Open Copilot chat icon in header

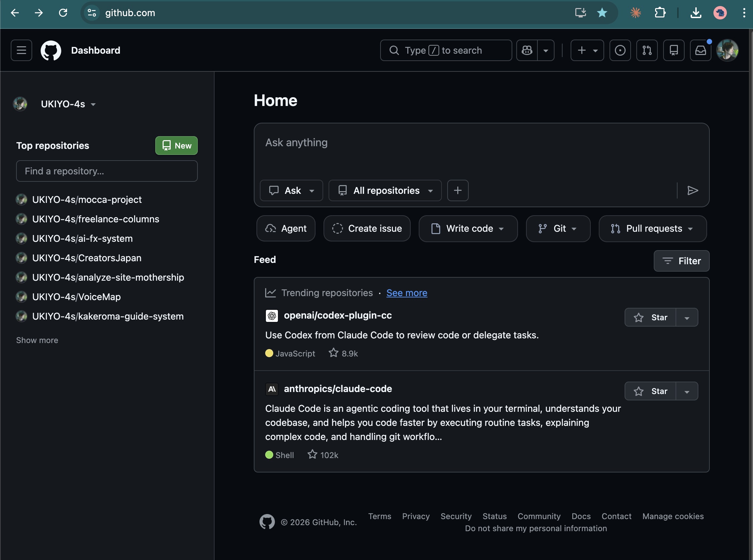[x=527, y=51]
